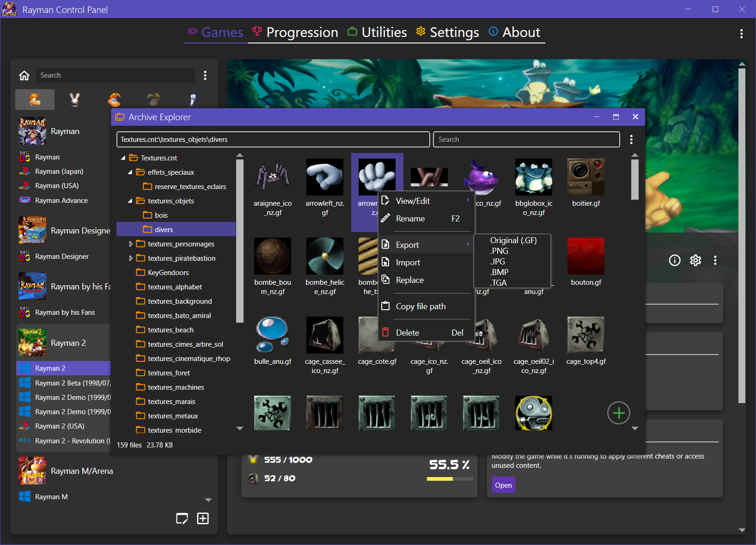Screen dimensions: 756x545
Task: Choose Delete in context menu
Action: pos(426,332)
